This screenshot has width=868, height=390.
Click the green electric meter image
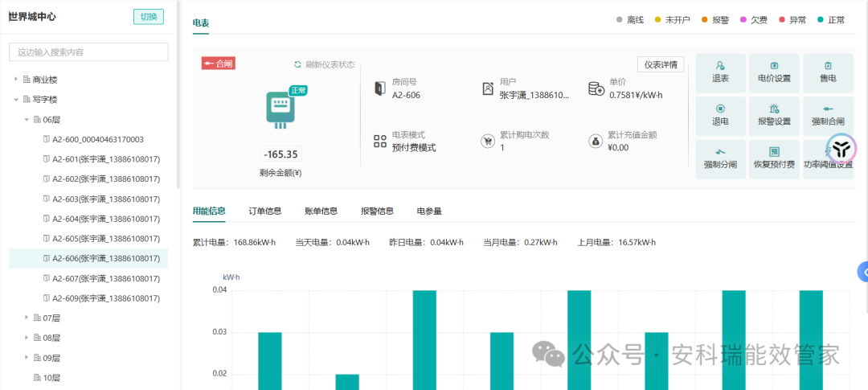click(x=281, y=109)
